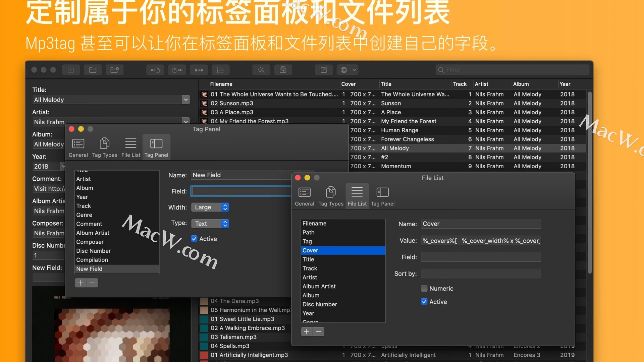644x362 pixels.
Task: Click the Filter search field
Action: pos(513,70)
